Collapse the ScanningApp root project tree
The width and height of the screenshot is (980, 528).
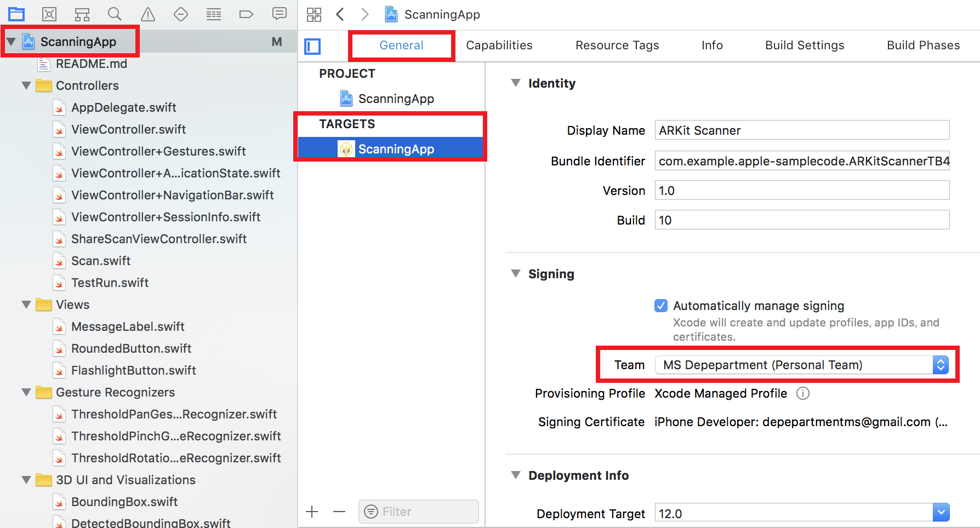11,42
